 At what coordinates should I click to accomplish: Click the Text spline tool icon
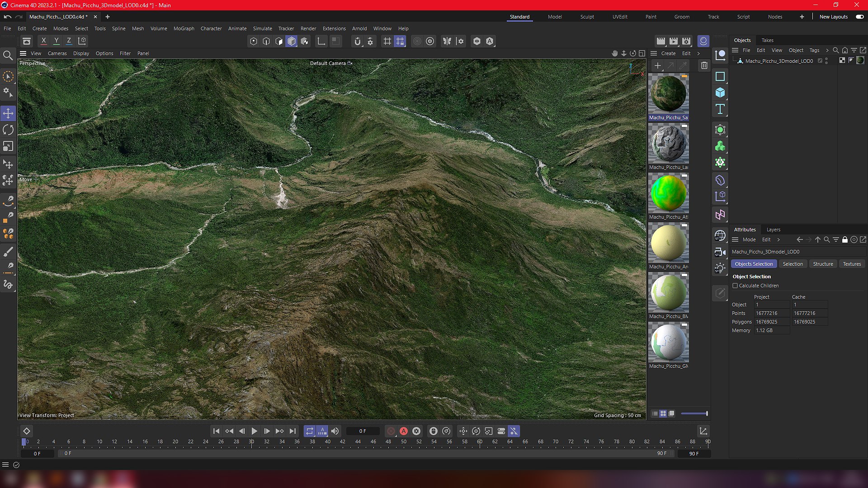(x=720, y=109)
